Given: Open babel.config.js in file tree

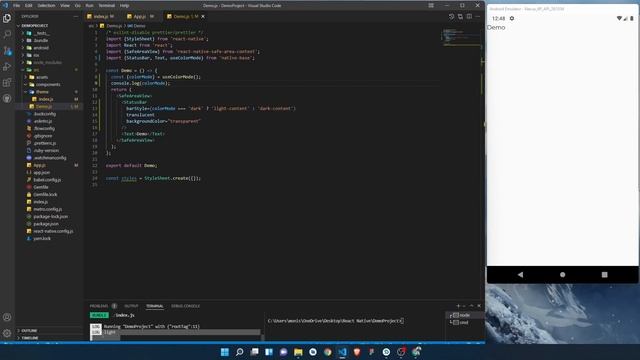Looking at the screenshot, I should tap(47, 180).
